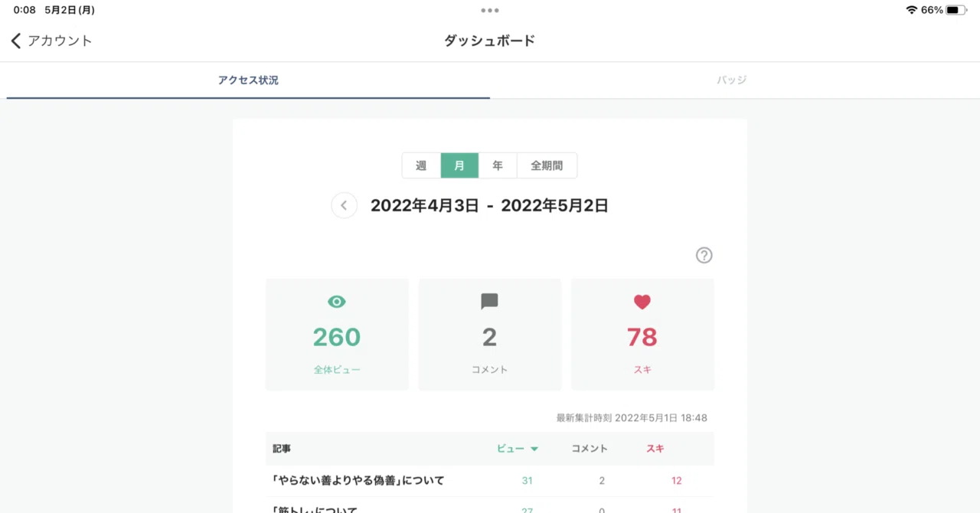Click the 78 likes number
The height and width of the screenshot is (513, 980).
click(642, 337)
